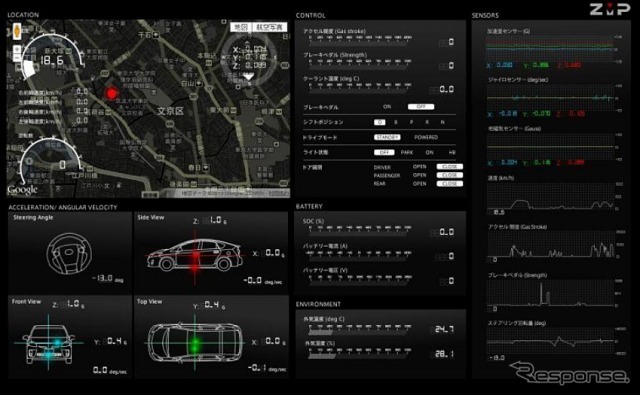Click the outside humidity value 28.1

[x=443, y=354]
